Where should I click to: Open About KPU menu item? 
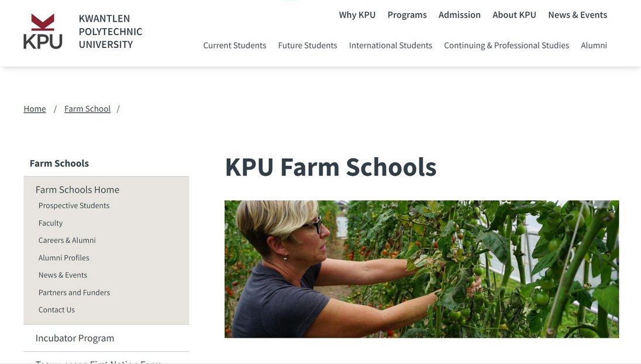514,15
